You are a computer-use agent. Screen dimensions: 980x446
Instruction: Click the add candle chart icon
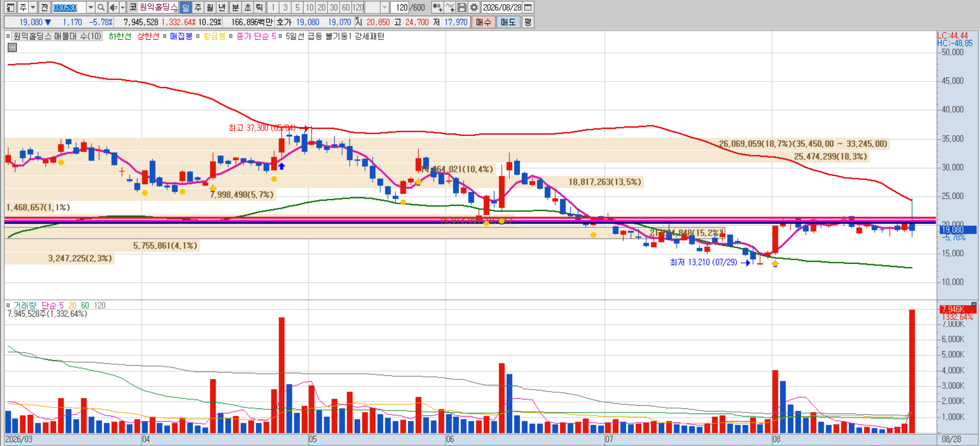point(437,7)
